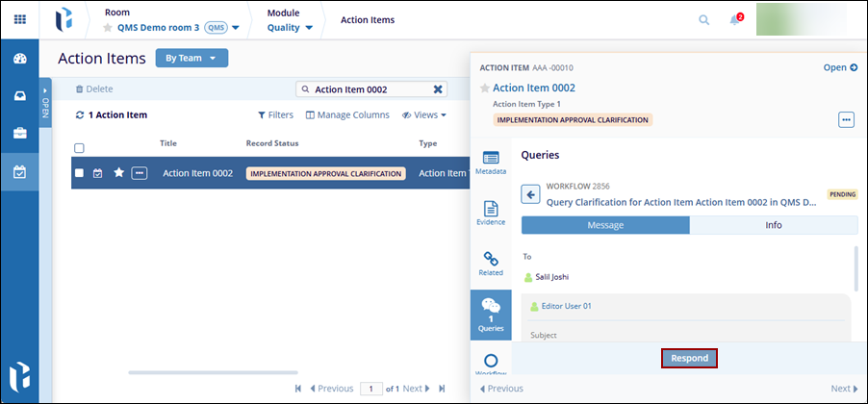Switch to the Info tab
The width and height of the screenshot is (868, 404).
pyautogui.click(x=773, y=225)
